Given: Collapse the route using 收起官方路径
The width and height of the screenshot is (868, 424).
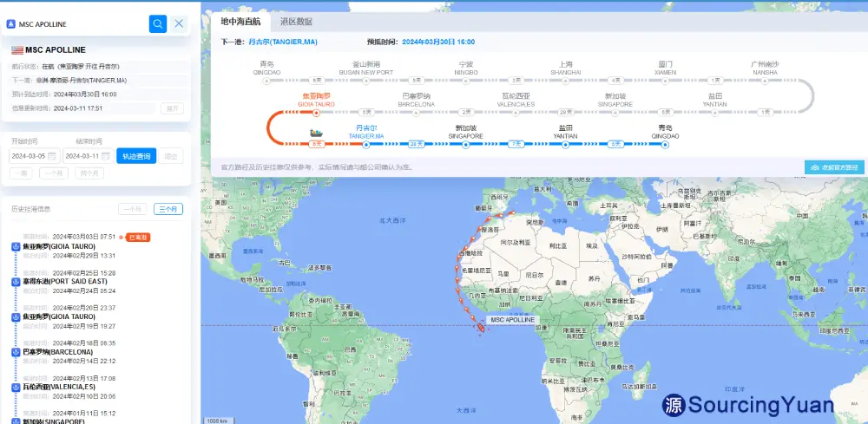Looking at the screenshot, I should [834, 167].
